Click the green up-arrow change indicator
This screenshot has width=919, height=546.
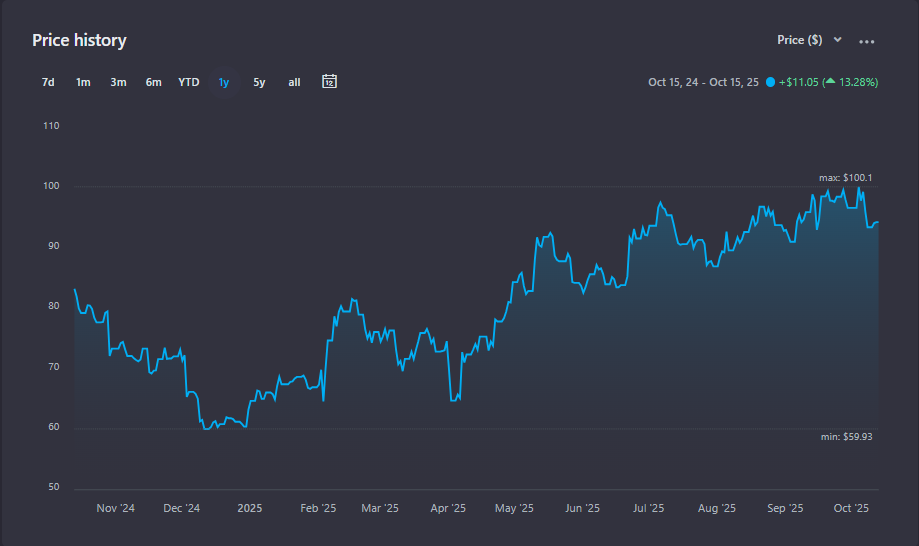coord(830,82)
